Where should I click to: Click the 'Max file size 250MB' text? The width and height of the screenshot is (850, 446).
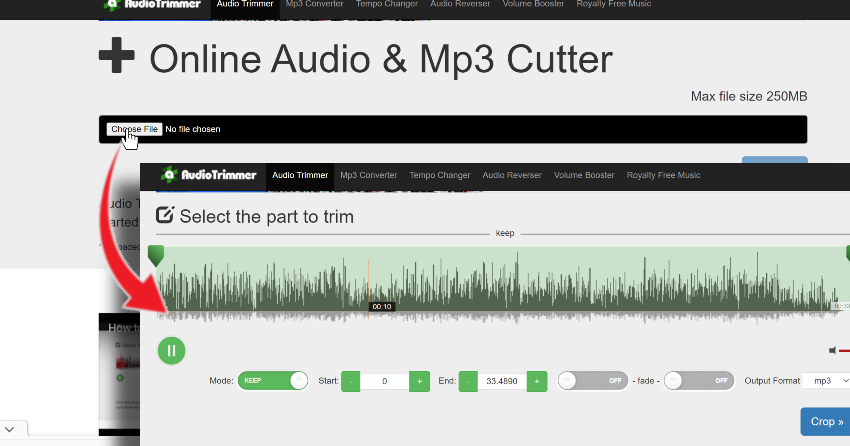(x=749, y=96)
